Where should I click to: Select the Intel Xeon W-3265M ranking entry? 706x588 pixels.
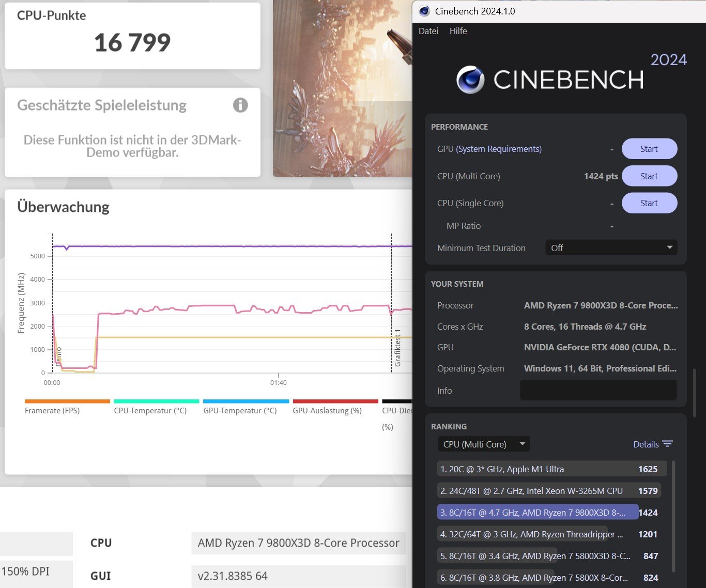pyautogui.click(x=549, y=491)
